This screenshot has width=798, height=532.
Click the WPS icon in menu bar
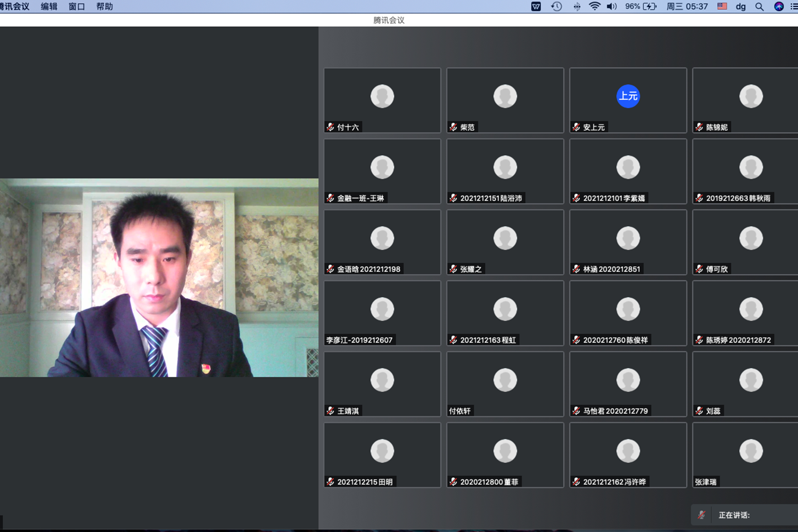(x=536, y=6)
